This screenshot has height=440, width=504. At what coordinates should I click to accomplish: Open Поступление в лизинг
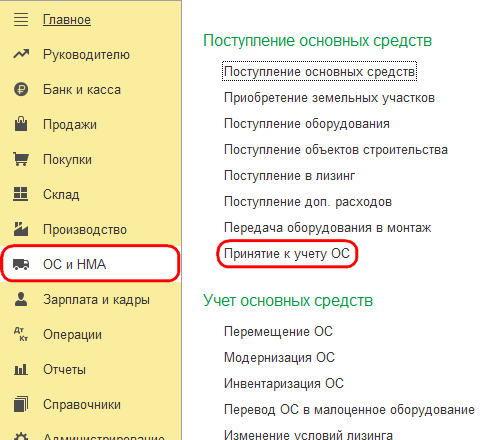pos(290,176)
